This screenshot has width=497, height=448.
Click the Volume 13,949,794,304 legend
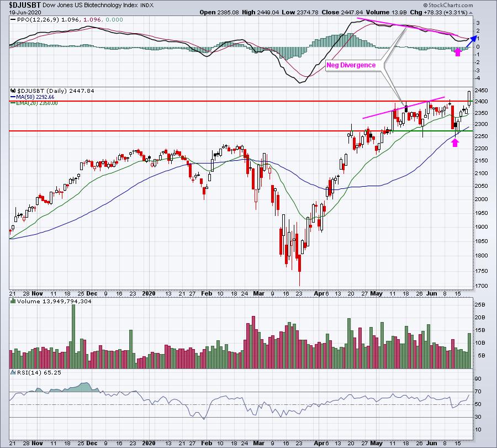(x=54, y=301)
